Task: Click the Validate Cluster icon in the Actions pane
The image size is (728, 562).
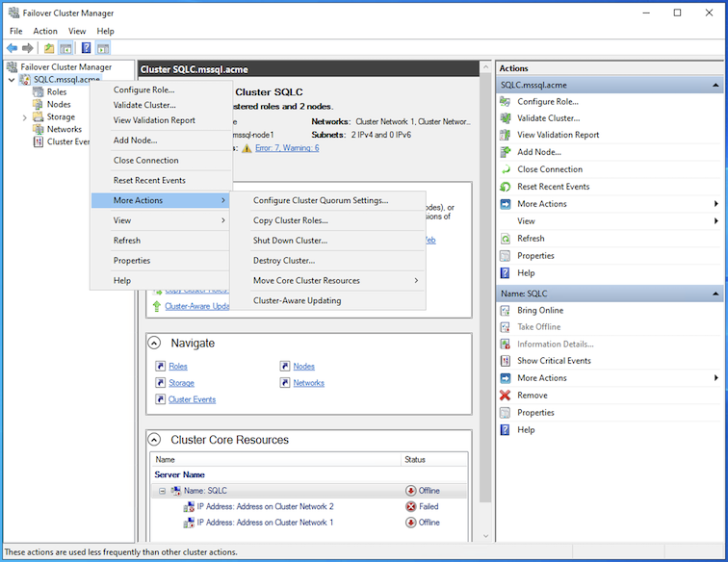Action: (506, 118)
